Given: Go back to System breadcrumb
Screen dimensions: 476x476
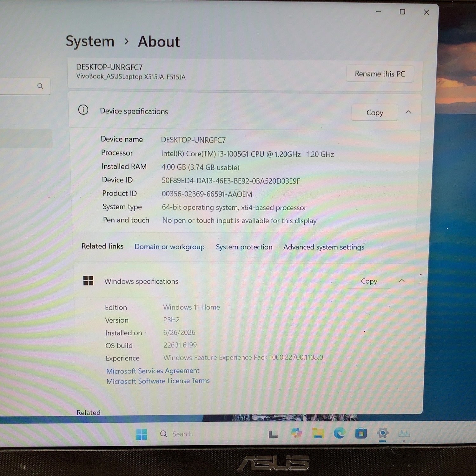Looking at the screenshot, I should (90, 41).
